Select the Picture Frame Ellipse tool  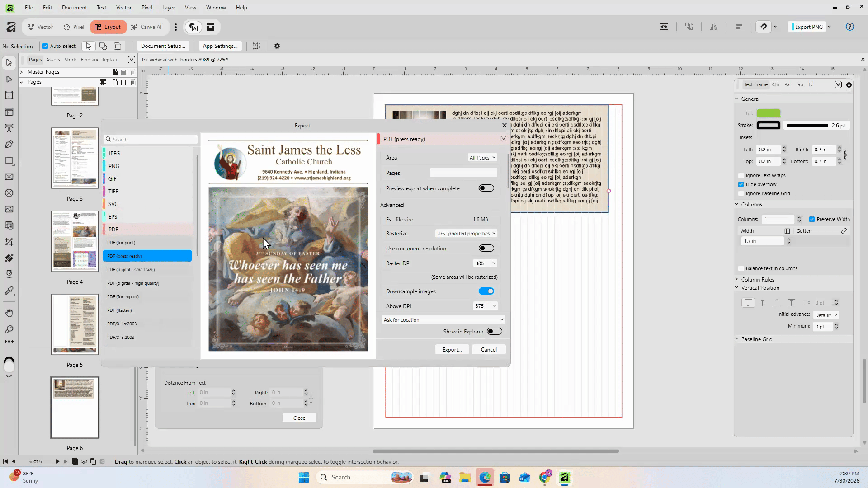pos(9,193)
